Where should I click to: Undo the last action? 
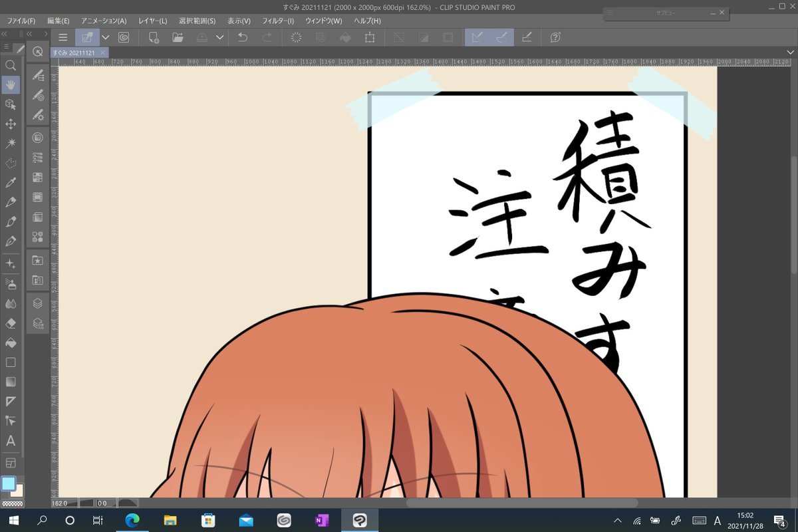242,38
